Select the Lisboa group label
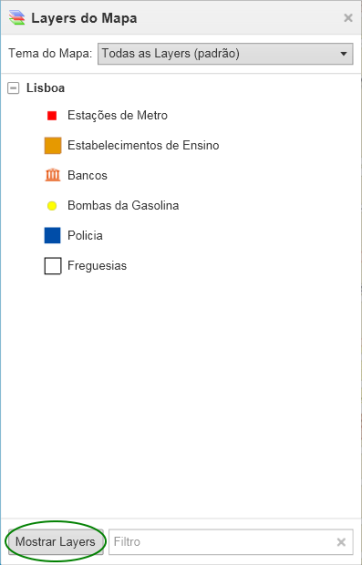Screen dimensions: 362x565 pos(45,88)
